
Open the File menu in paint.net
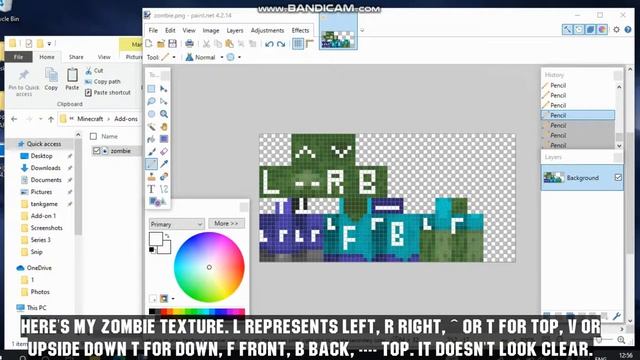[x=153, y=30]
